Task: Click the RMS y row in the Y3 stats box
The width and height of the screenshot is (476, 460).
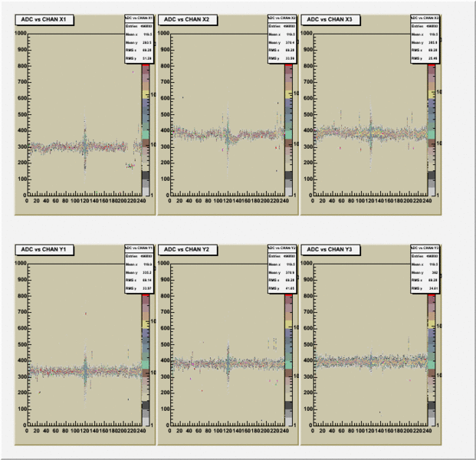Action: [425, 288]
